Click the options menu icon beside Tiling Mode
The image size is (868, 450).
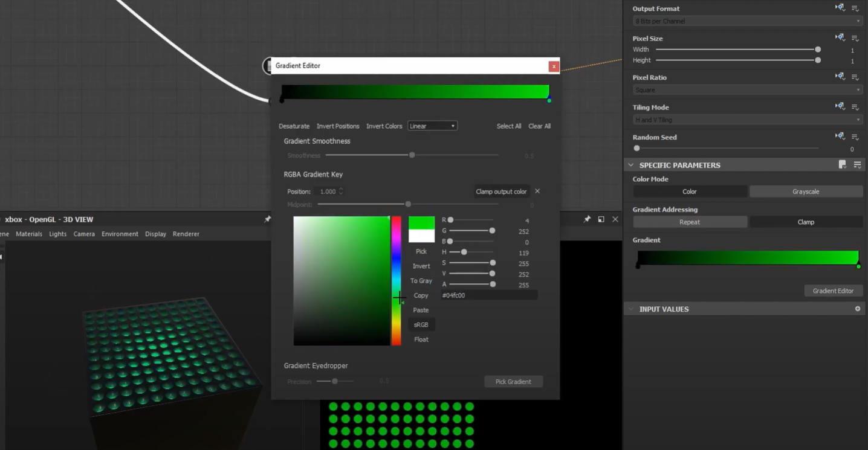855,106
